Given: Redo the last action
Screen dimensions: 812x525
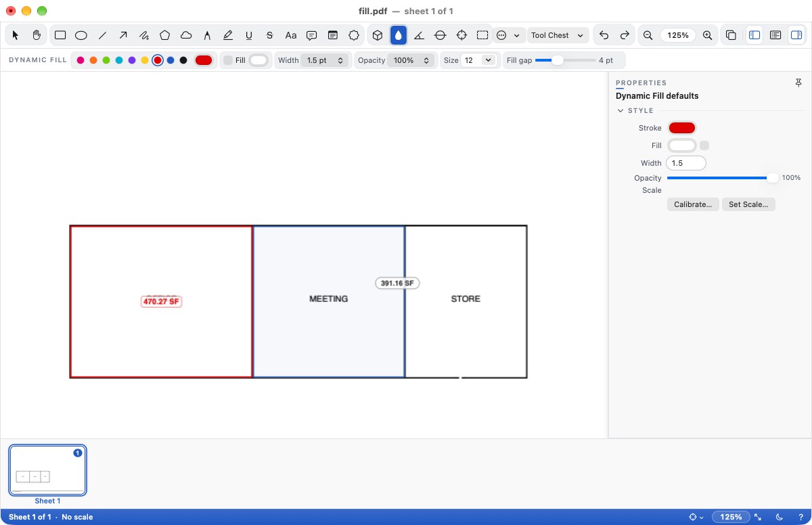Looking at the screenshot, I should (x=625, y=35).
